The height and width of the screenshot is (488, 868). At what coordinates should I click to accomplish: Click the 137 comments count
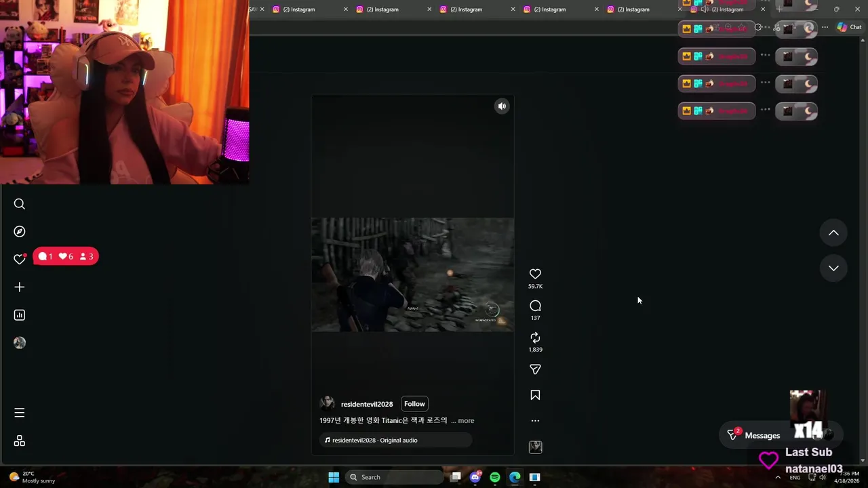535,318
